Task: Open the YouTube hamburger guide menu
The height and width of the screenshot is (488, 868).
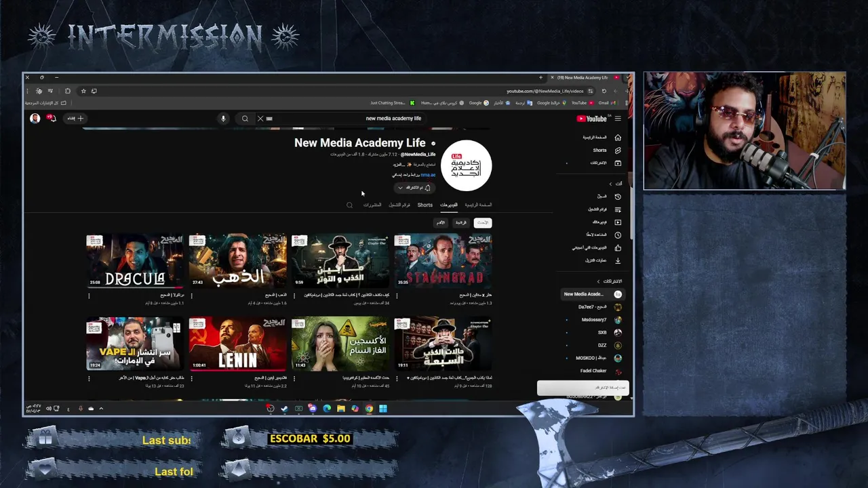Action: 617,119
